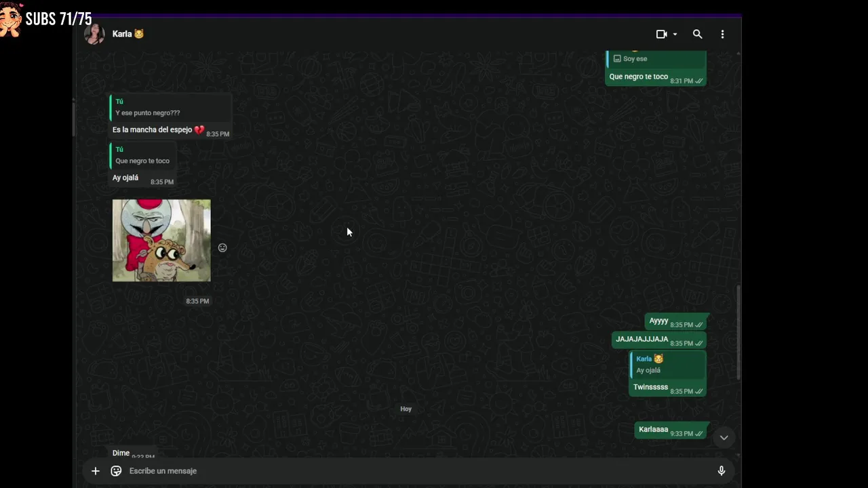Select the 'Ay ojalá' received message text

[x=125, y=178]
